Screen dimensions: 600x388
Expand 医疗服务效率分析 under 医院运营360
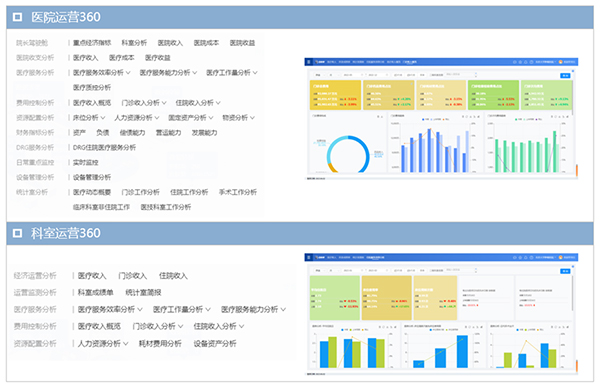pos(101,73)
